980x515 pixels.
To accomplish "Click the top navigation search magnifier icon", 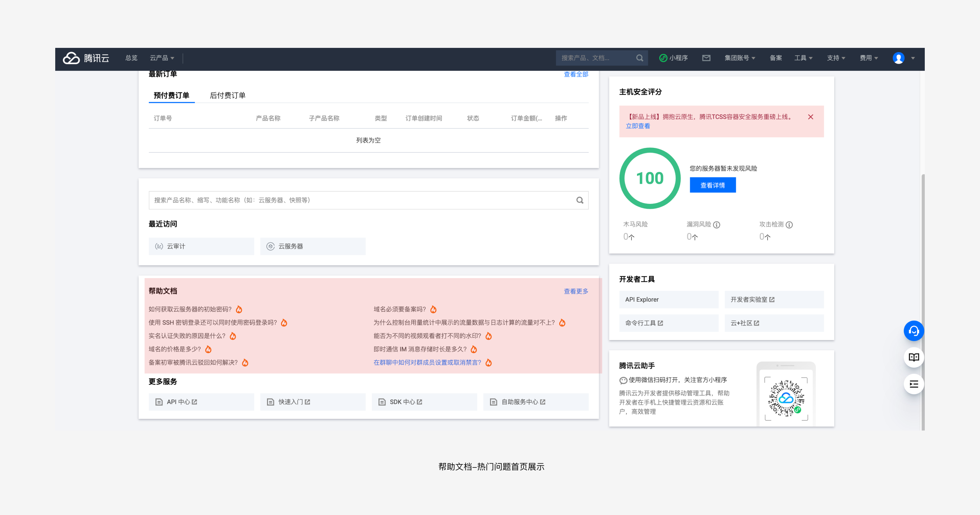I will [x=639, y=58].
